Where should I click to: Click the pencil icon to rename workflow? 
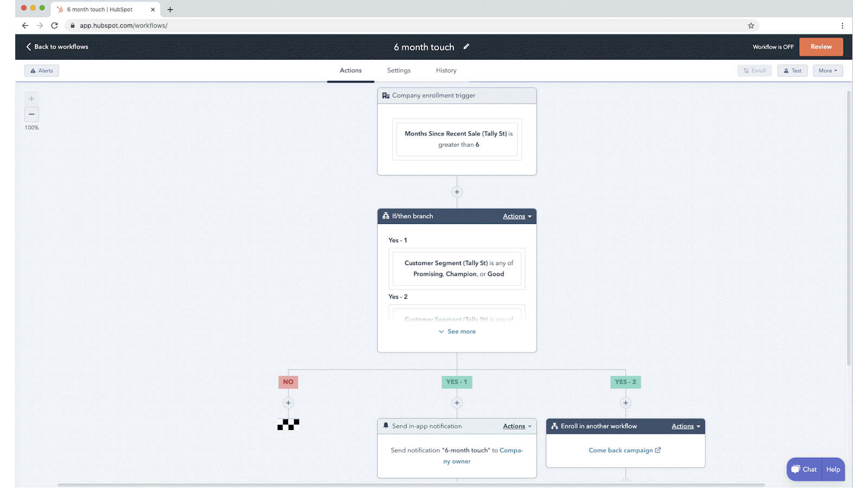(x=466, y=47)
